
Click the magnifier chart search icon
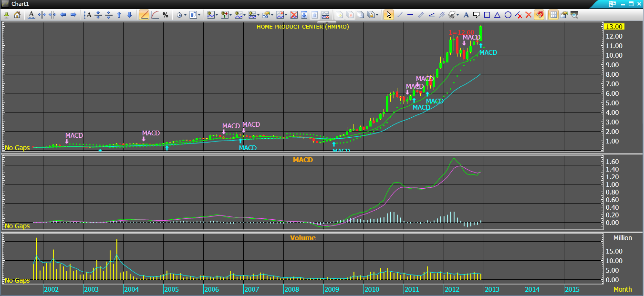pyautogui.click(x=574, y=15)
